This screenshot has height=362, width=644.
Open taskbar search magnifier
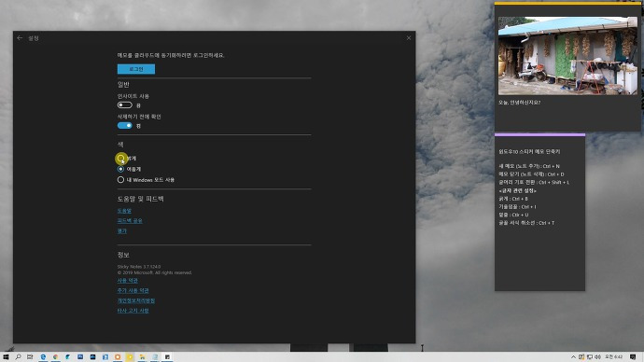(x=18, y=357)
